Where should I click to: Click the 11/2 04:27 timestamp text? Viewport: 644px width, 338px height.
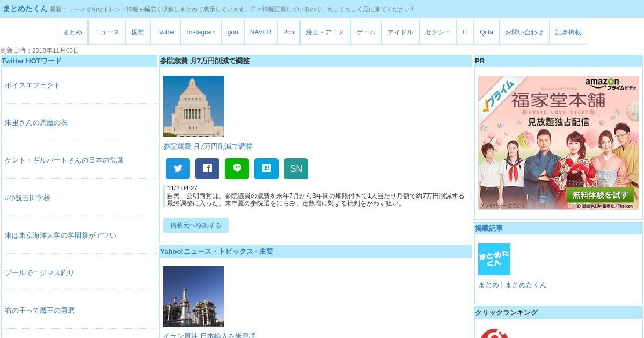pyautogui.click(x=182, y=188)
